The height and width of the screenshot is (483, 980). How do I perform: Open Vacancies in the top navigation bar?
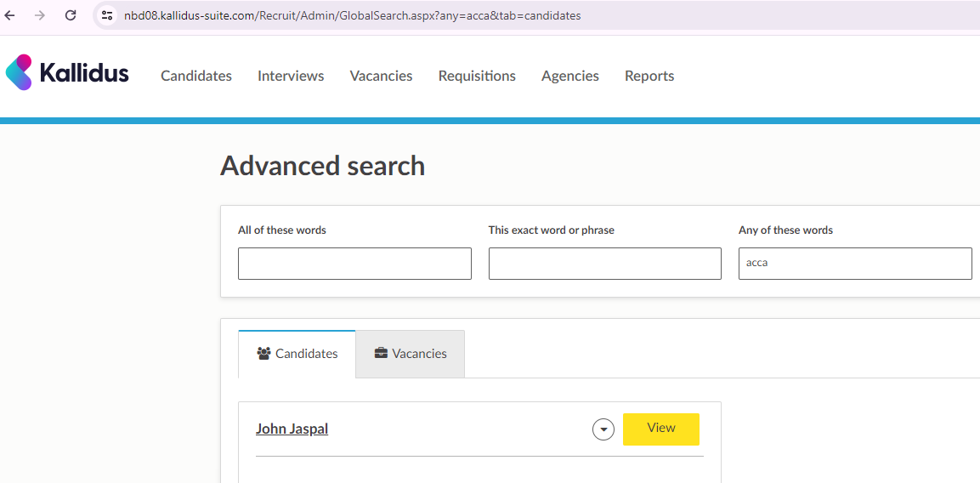(x=381, y=76)
